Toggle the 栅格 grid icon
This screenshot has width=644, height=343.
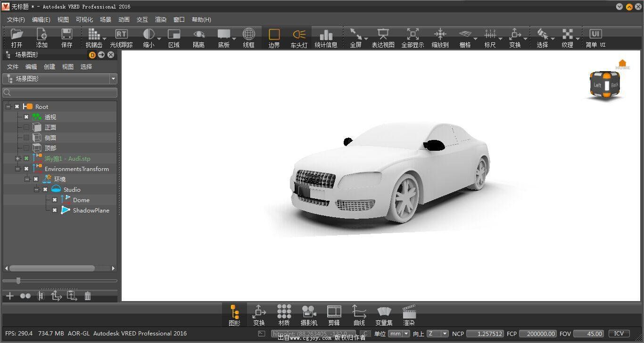tap(465, 34)
